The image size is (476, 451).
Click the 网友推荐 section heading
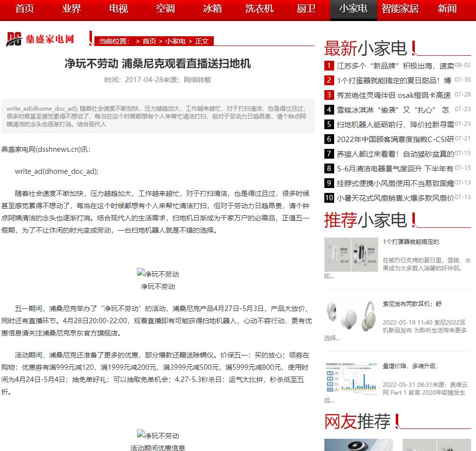357,422
